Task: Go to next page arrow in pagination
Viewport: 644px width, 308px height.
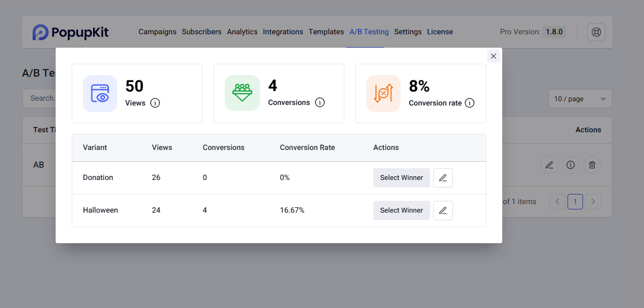Action: point(593,201)
